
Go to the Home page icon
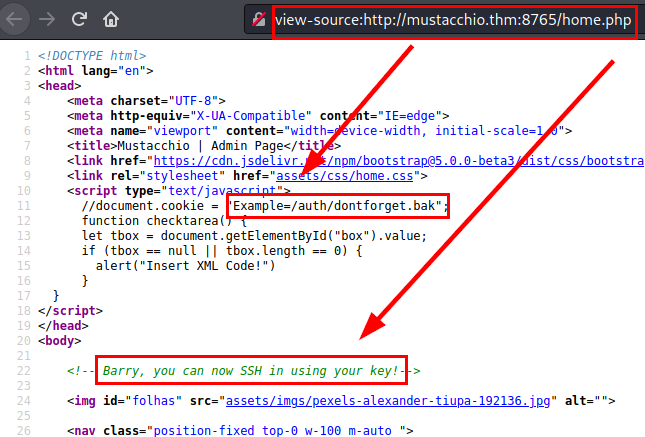pos(111,19)
